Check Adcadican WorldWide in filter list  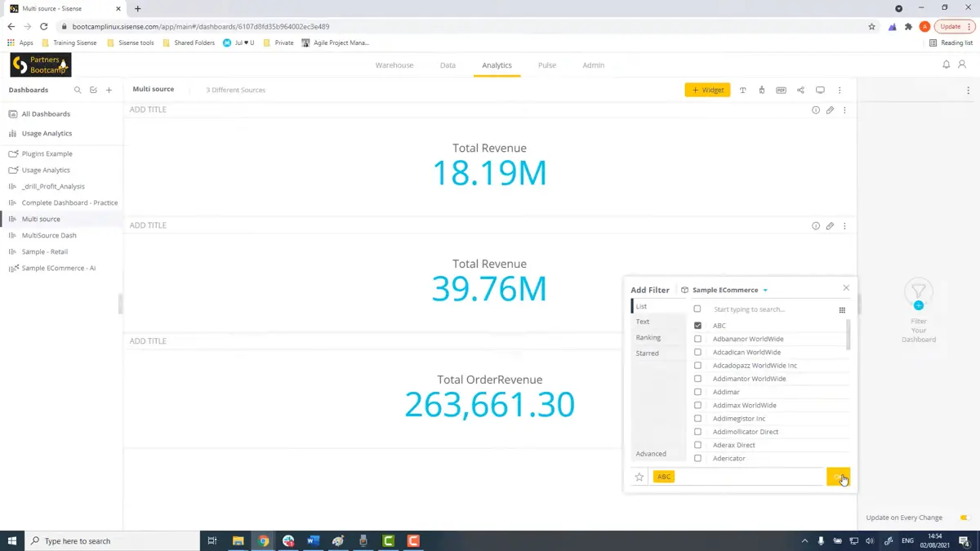(x=697, y=352)
